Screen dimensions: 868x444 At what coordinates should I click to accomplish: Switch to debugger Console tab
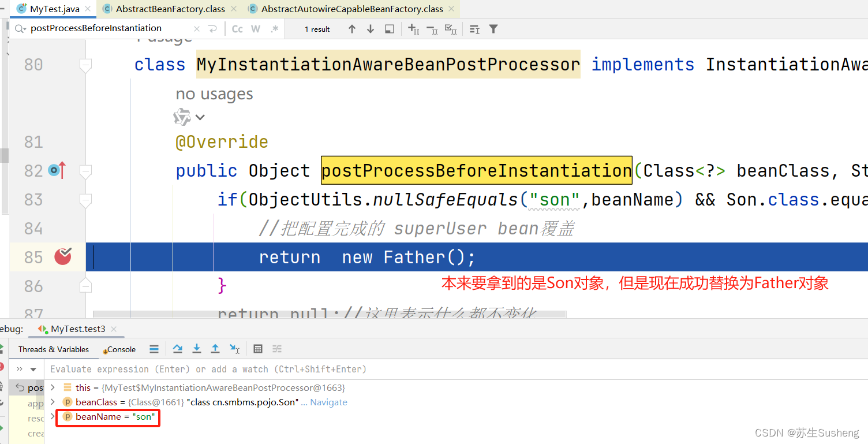point(119,349)
